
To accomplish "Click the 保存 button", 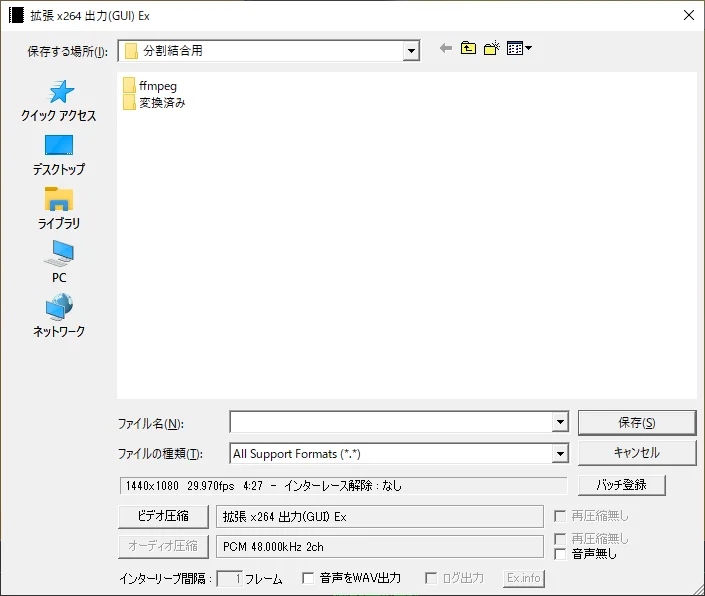I will (636, 423).
